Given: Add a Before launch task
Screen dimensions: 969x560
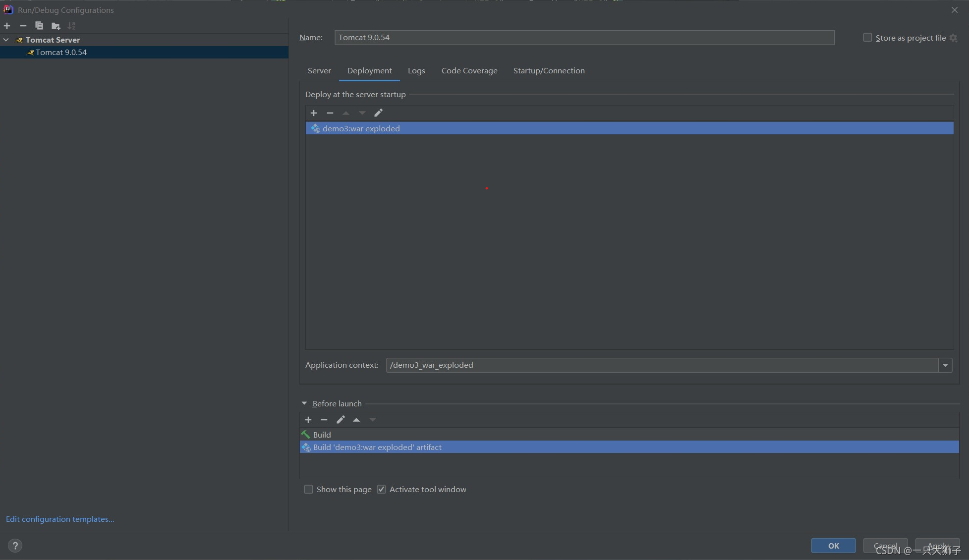Looking at the screenshot, I should pyautogui.click(x=308, y=420).
